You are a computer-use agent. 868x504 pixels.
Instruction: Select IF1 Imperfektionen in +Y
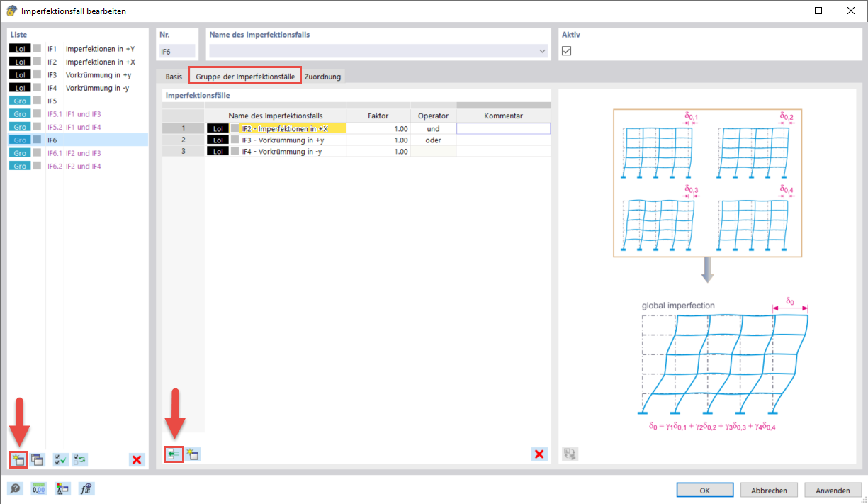(x=78, y=50)
